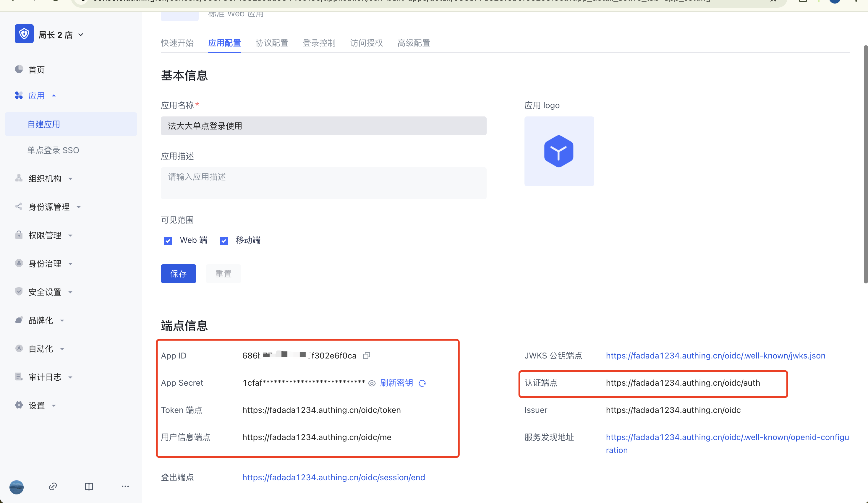Open the 登录控制 tab

coord(319,43)
